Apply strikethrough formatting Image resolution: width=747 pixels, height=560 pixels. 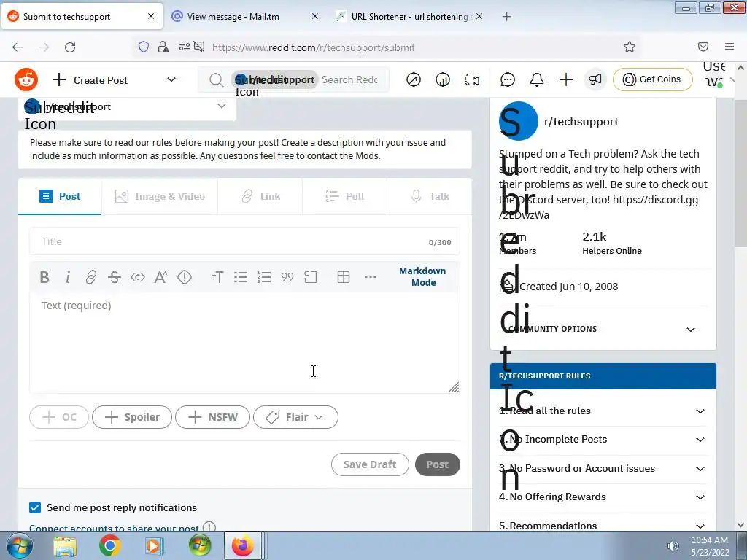pos(115,277)
